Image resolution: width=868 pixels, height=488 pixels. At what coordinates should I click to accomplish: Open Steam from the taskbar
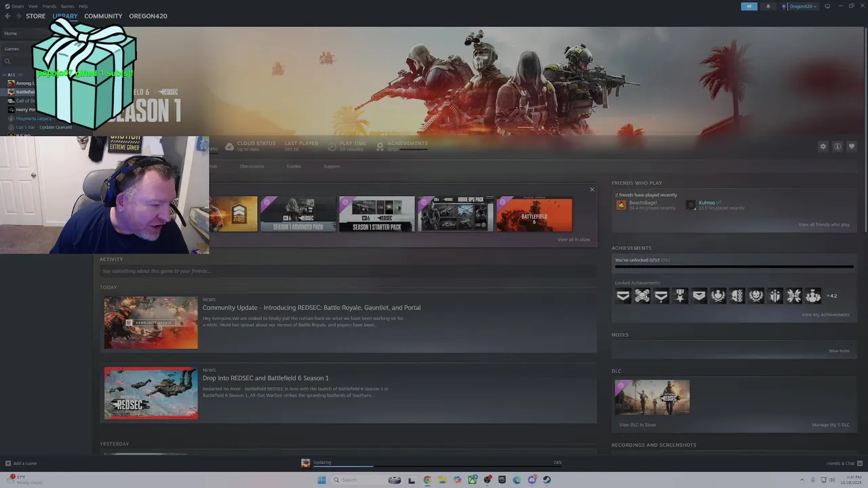pos(547,480)
